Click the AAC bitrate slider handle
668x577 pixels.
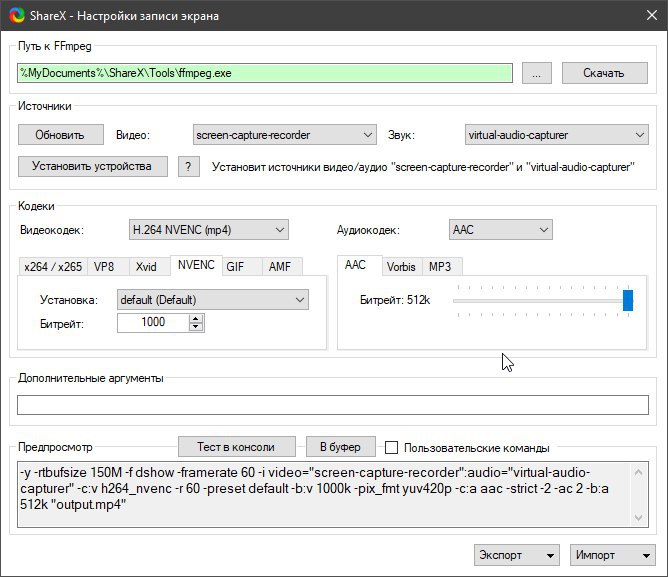point(628,300)
